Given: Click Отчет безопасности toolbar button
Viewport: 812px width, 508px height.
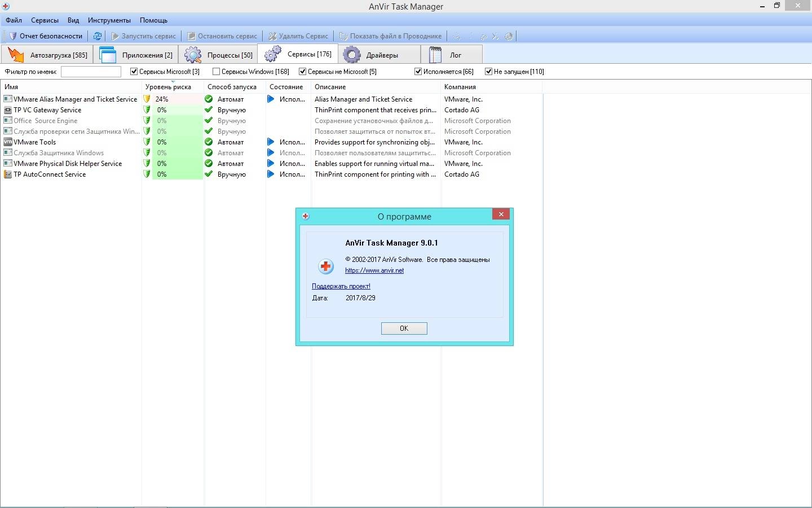Looking at the screenshot, I should click(x=46, y=36).
